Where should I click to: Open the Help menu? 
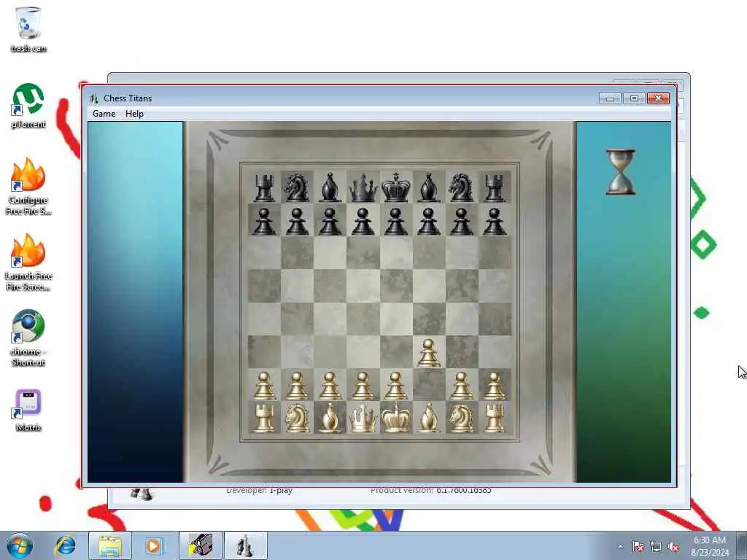pyautogui.click(x=134, y=114)
